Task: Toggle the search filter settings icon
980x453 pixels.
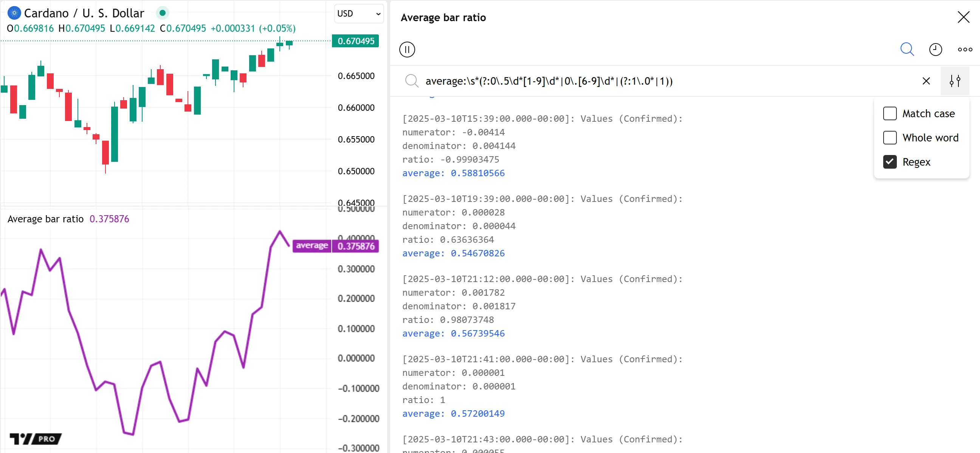Action: 955,81
